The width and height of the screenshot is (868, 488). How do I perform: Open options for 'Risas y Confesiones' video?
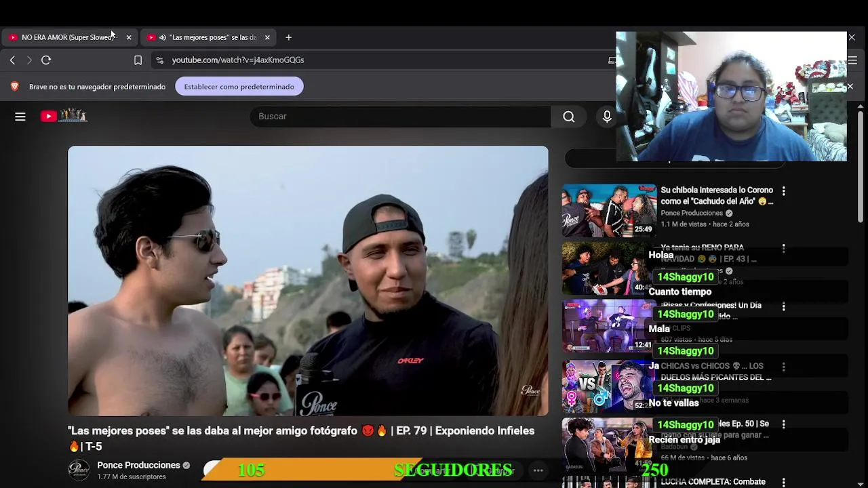pos(783,306)
